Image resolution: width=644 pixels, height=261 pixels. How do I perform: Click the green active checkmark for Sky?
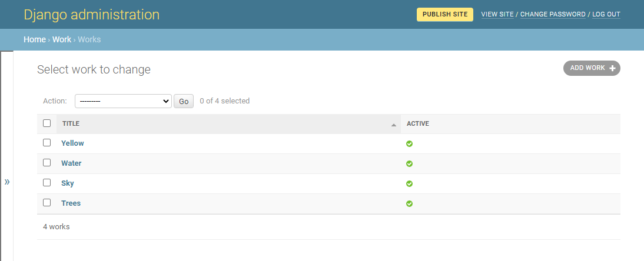coord(409,183)
